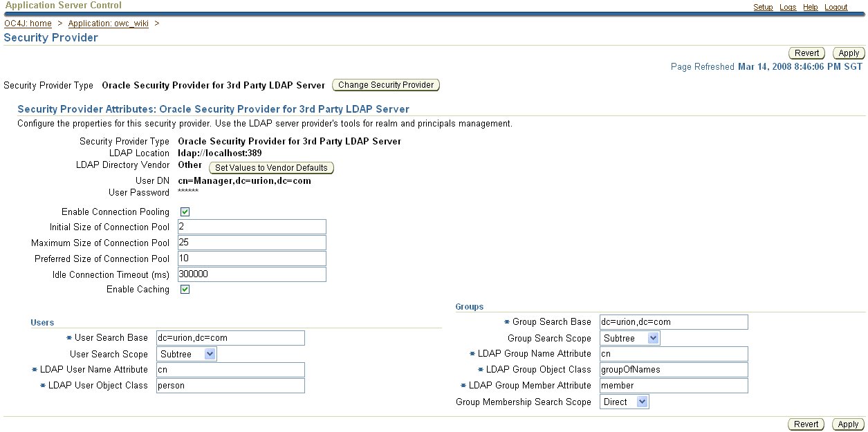Focus the Idle Connection Timeout field

pyautogui.click(x=252, y=274)
